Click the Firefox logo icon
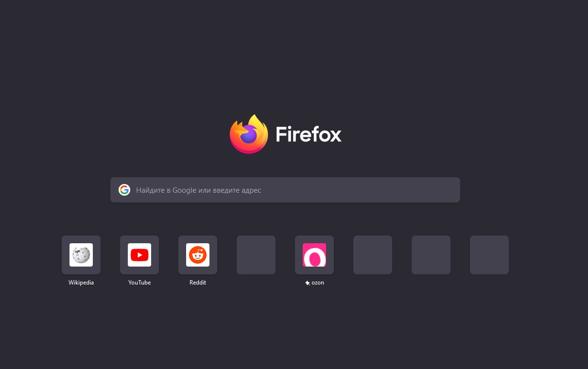 (249, 134)
